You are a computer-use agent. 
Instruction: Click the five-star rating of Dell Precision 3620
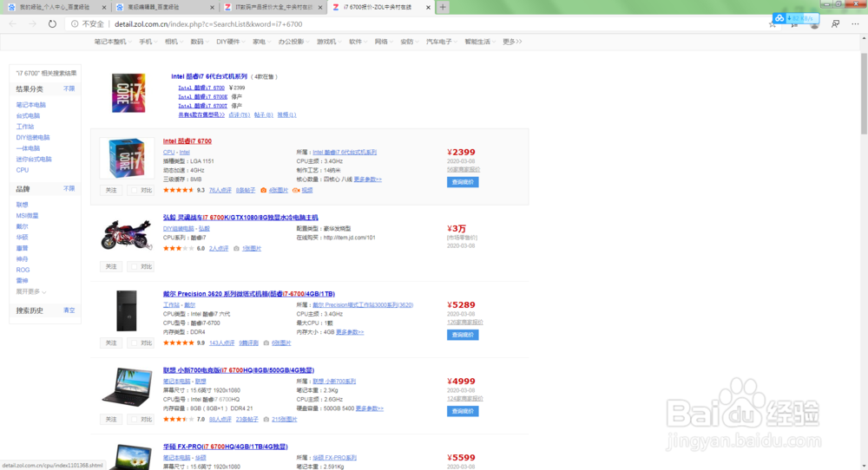[178, 343]
